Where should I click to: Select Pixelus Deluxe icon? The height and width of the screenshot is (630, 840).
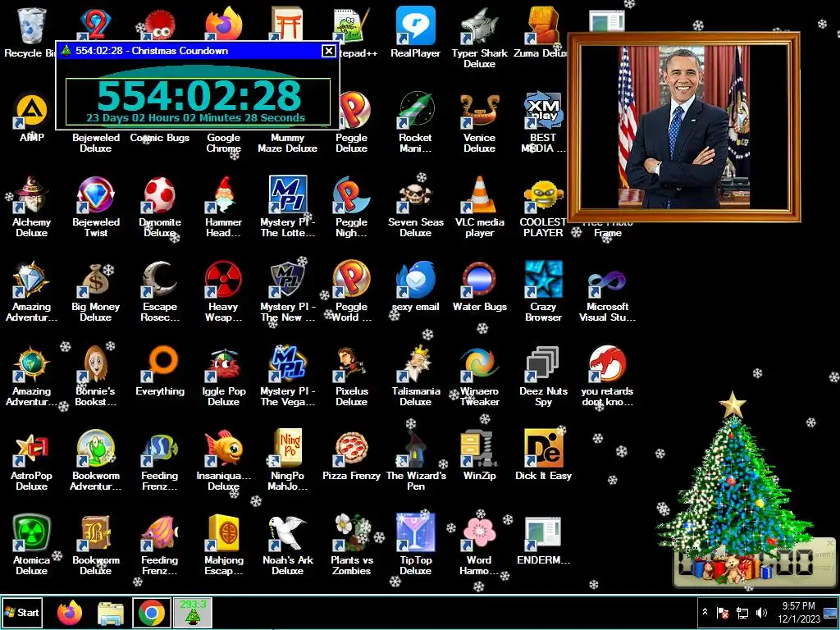[351, 364]
